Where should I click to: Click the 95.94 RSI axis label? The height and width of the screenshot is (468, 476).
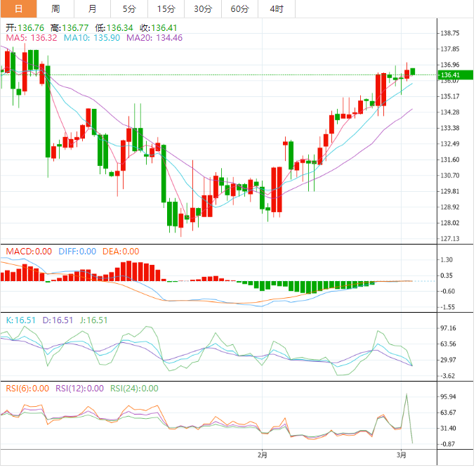448,397
